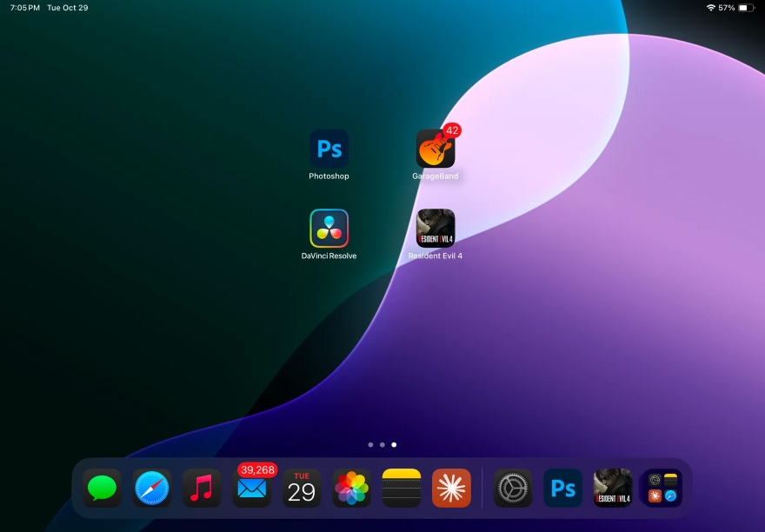Launch the Music app in dock

click(x=202, y=489)
